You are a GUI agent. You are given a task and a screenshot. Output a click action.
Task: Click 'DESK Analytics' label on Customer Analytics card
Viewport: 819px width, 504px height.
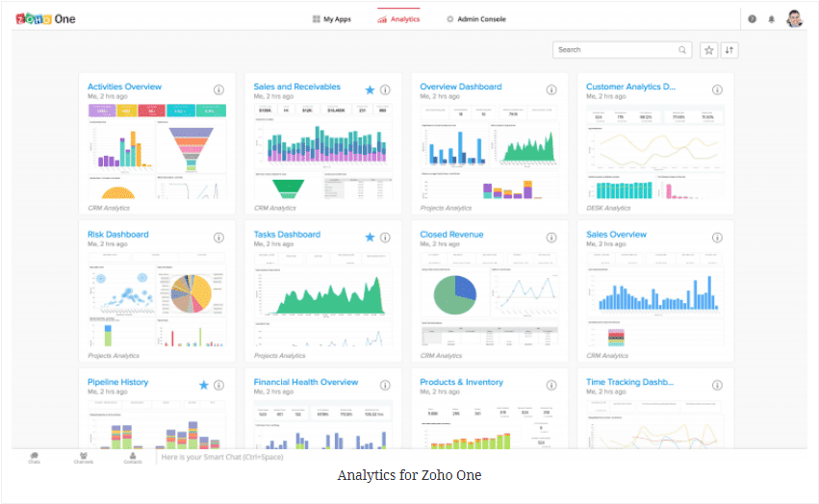[x=608, y=208]
